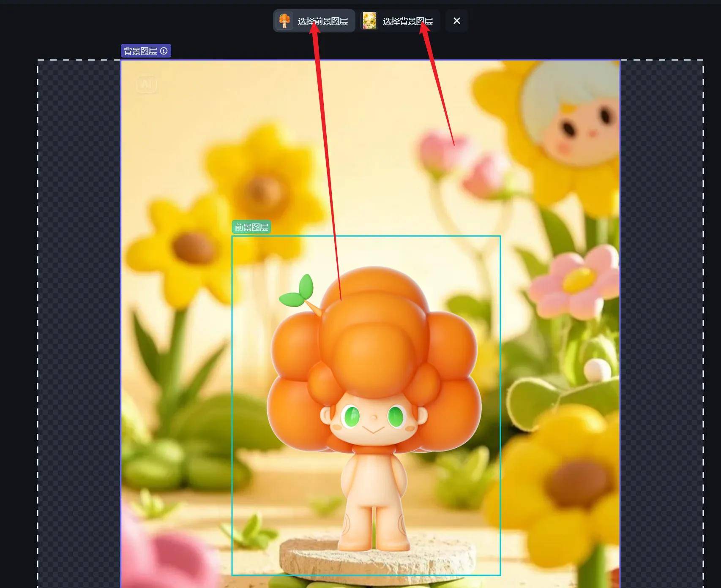Viewport: 721px width, 588px height.
Task: Click the AI watermark icon on the image
Action: 147,84
